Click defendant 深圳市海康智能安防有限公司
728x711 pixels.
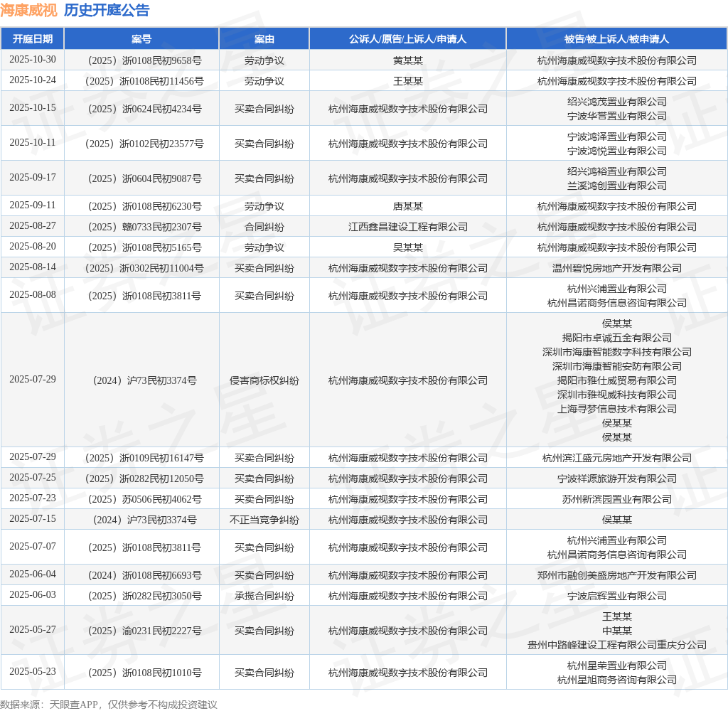click(x=616, y=366)
